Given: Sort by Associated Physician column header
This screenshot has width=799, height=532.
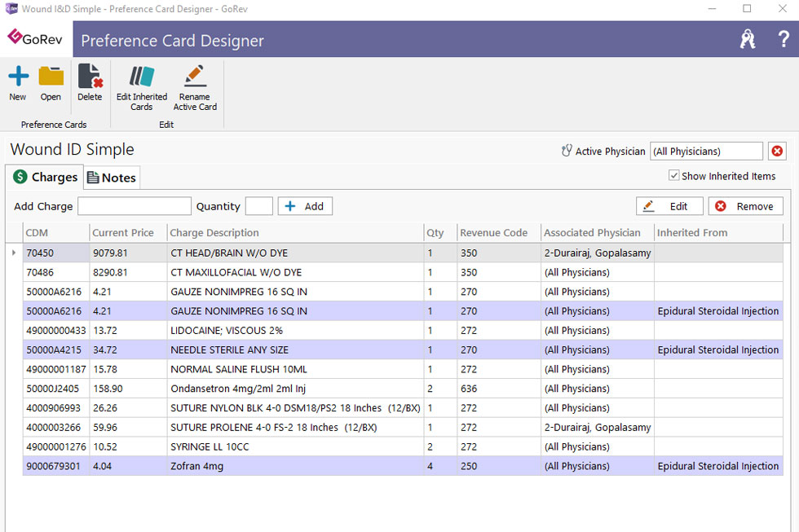Looking at the screenshot, I should [597, 233].
